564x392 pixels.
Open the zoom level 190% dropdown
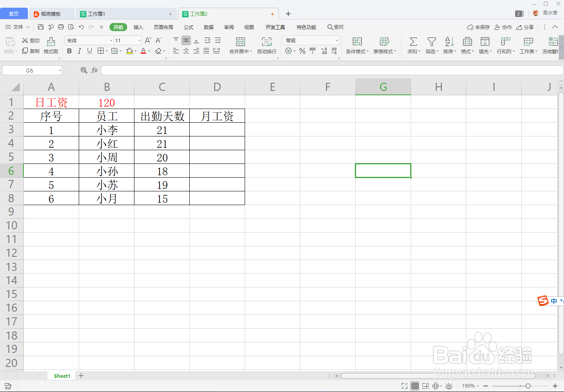pyautogui.click(x=470, y=386)
